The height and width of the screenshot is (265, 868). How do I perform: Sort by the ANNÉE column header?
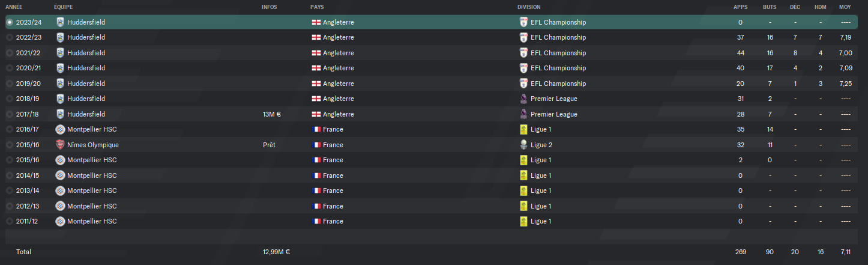pos(14,7)
